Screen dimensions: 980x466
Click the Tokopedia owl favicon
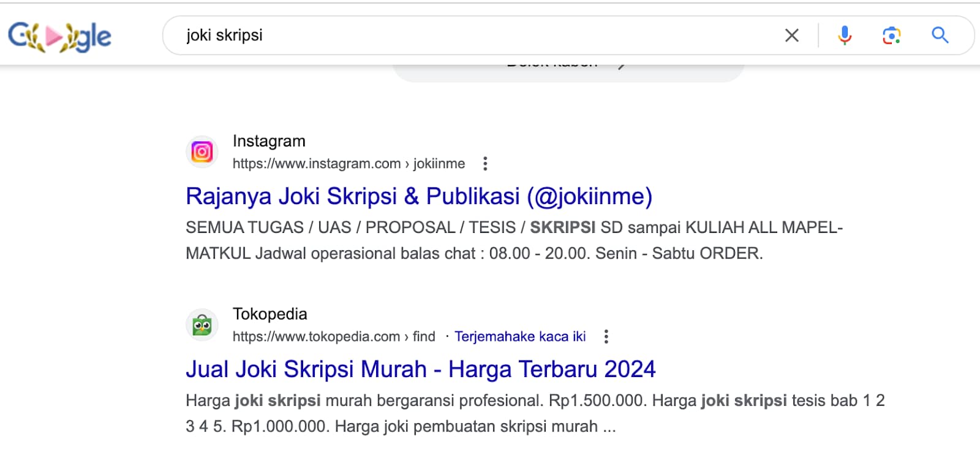click(x=202, y=324)
